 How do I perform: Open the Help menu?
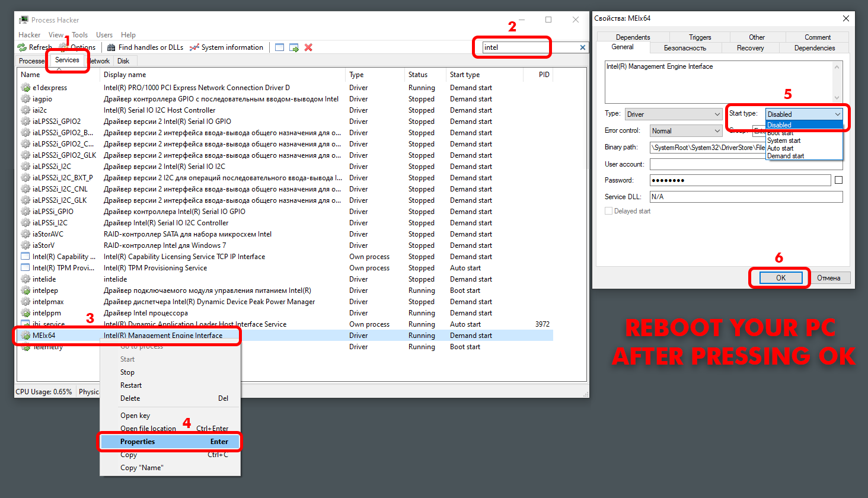tap(128, 35)
